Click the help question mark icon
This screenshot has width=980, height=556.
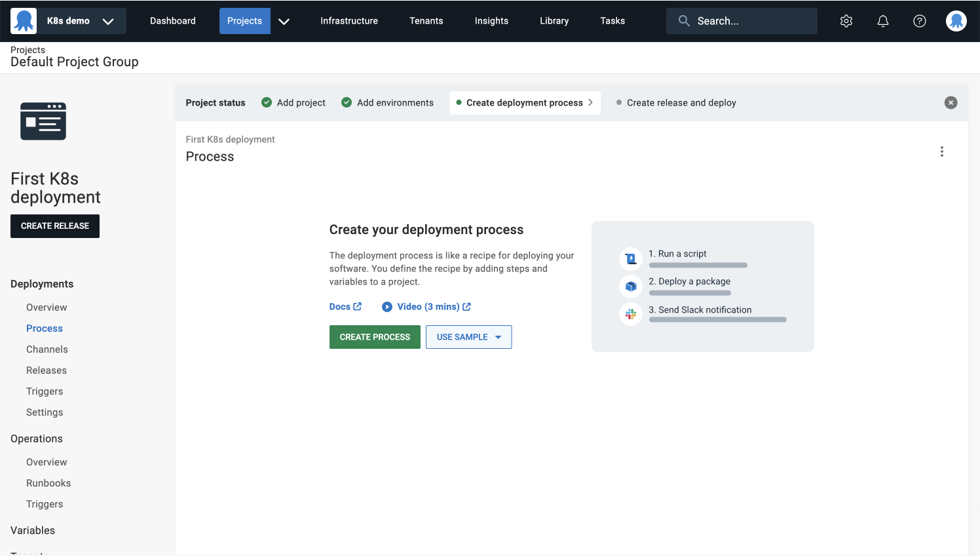(919, 20)
